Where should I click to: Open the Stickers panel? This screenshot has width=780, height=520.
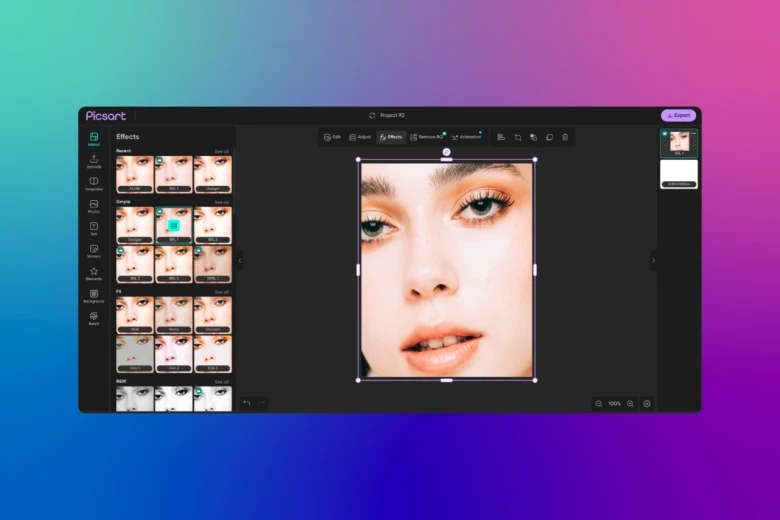click(x=94, y=250)
